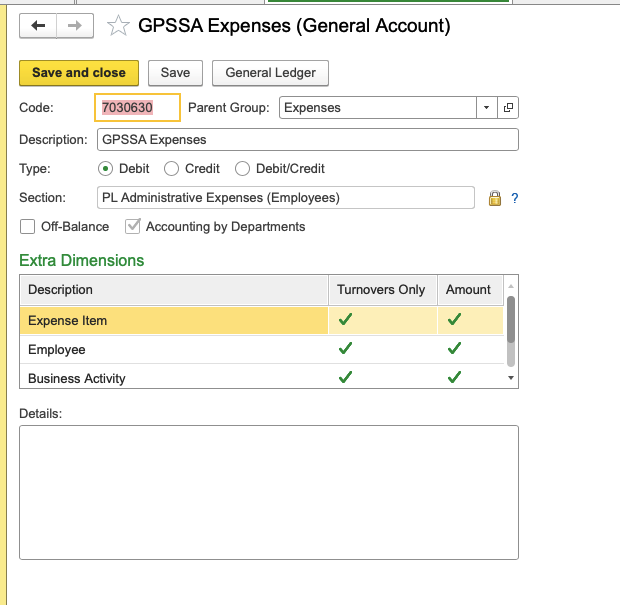620x605 pixels.
Task: Click inside the Parent Group Expenses field
Action: pos(378,108)
